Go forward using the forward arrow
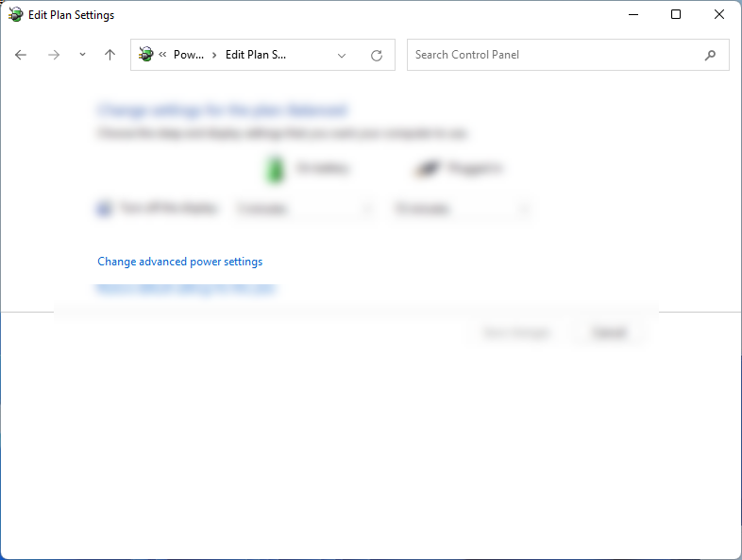Viewport: 742px width, 560px height. click(54, 55)
